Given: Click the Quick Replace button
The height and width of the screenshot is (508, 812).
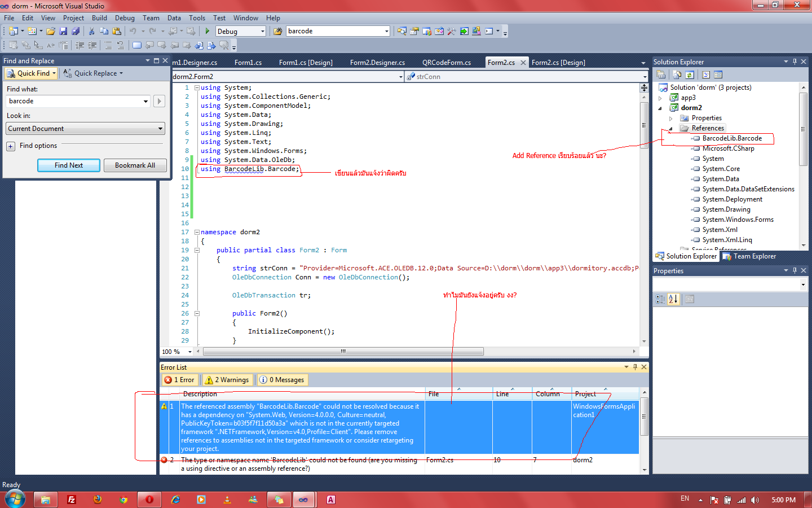Looking at the screenshot, I should [93, 73].
